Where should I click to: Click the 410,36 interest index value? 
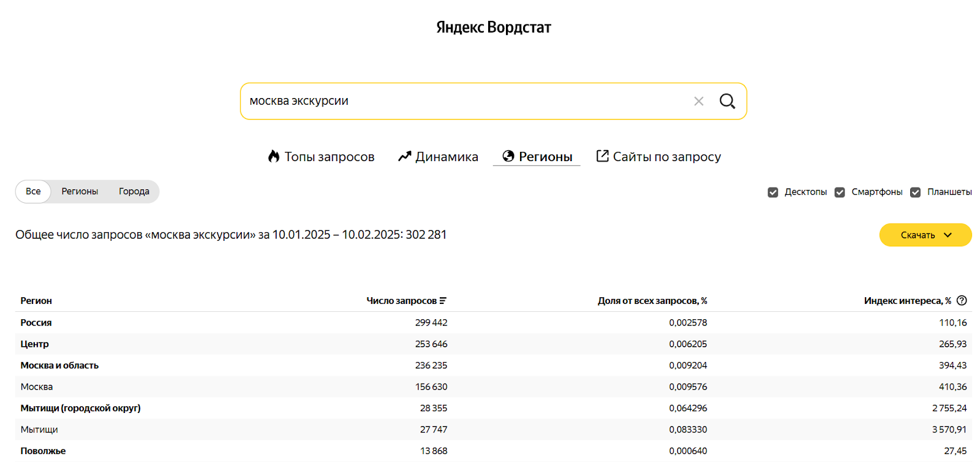pos(953,387)
